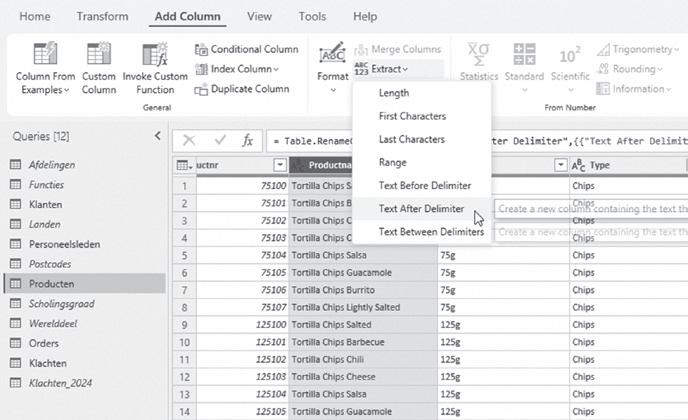This screenshot has width=688, height=420.
Task: Add a Conditional Column
Action: (x=246, y=49)
